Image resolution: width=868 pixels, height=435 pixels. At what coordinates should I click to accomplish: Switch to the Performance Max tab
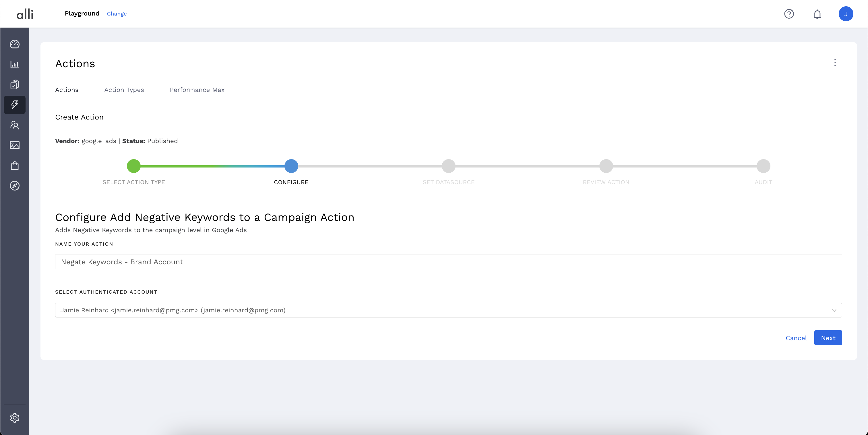click(197, 90)
